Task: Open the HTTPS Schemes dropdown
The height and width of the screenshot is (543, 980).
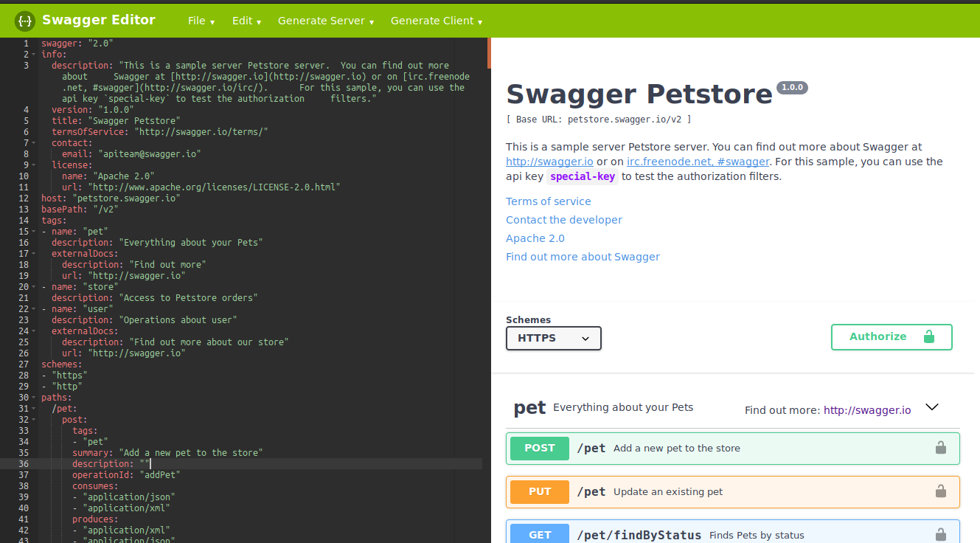Action: tap(553, 338)
